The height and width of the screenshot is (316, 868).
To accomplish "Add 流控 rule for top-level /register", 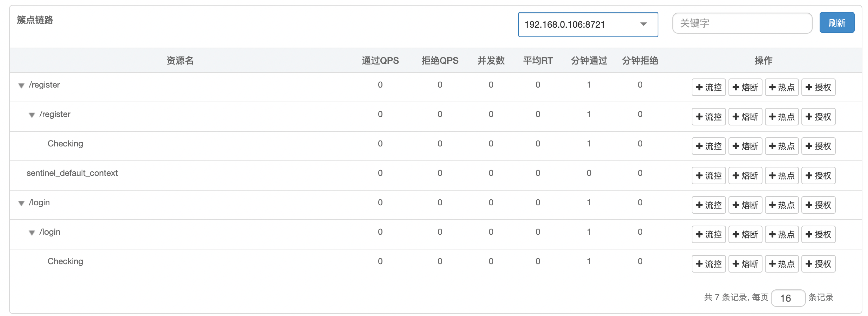I will [708, 87].
